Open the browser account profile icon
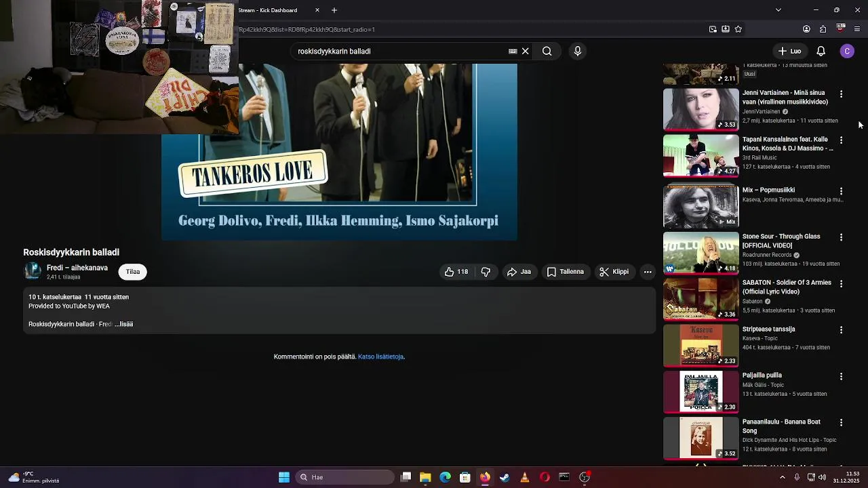Screen dimensions: 868x488 806,29
